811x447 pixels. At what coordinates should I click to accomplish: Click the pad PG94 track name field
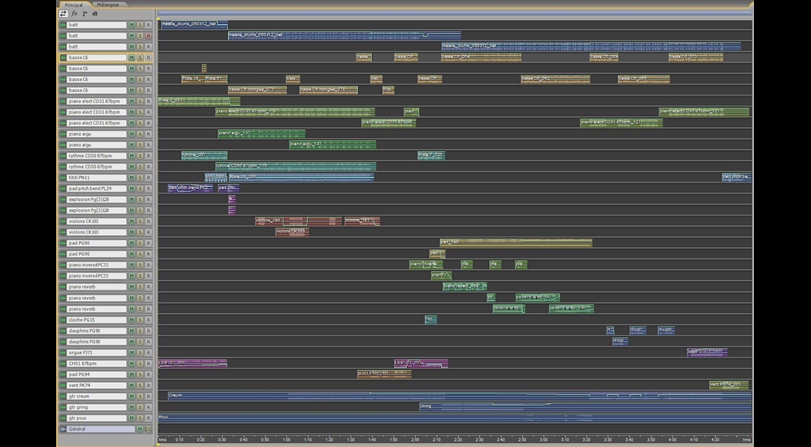(x=97, y=374)
